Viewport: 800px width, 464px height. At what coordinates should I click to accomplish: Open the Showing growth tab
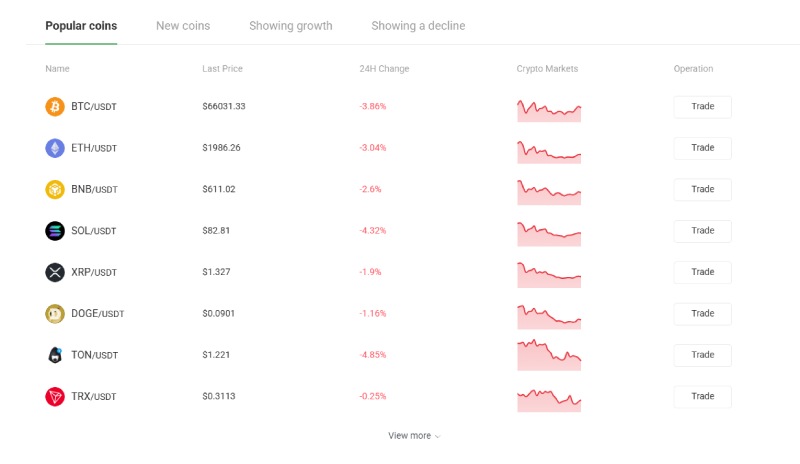click(x=290, y=26)
